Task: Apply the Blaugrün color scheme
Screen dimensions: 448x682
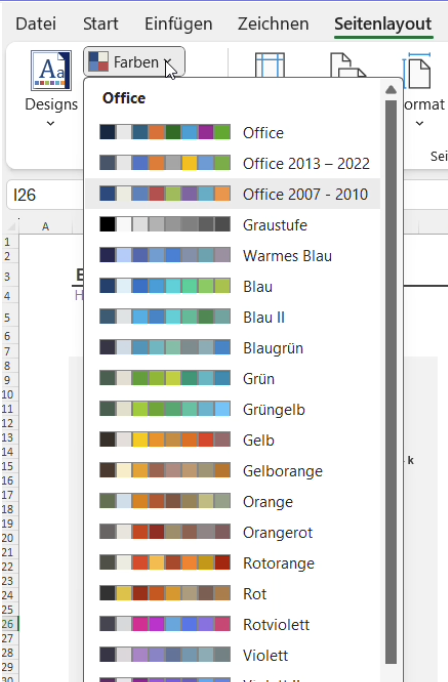Action: coord(233,348)
